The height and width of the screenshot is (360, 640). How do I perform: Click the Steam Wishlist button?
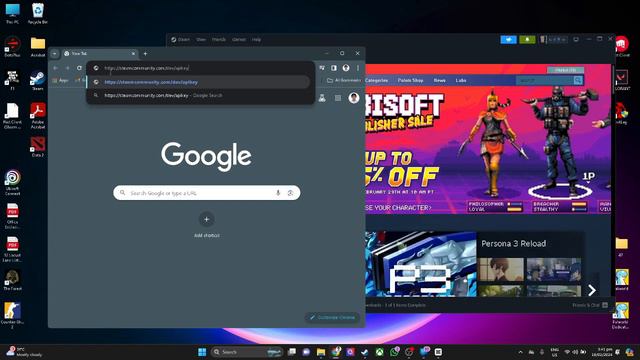point(565,70)
